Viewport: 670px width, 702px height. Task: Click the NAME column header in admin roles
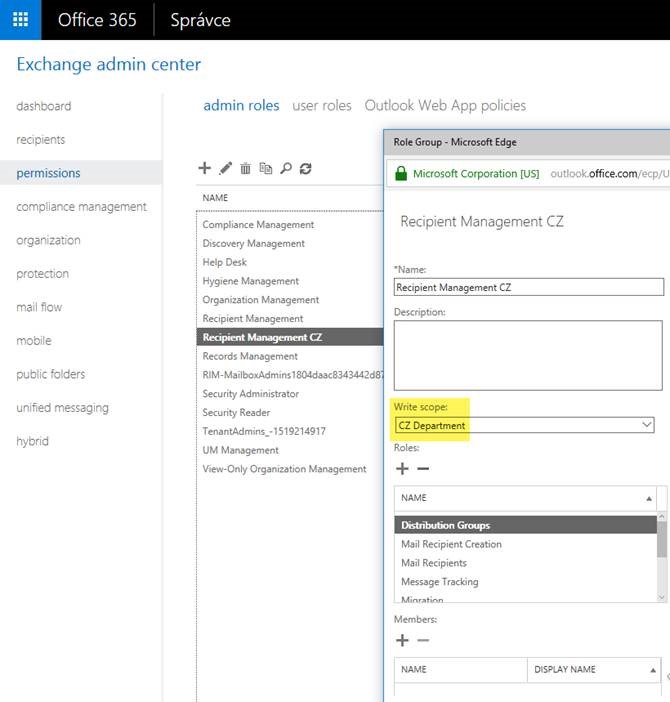pyautogui.click(x=215, y=198)
